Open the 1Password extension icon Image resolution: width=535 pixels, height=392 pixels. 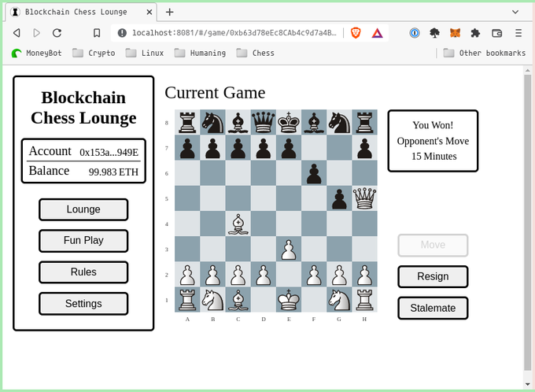point(415,33)
